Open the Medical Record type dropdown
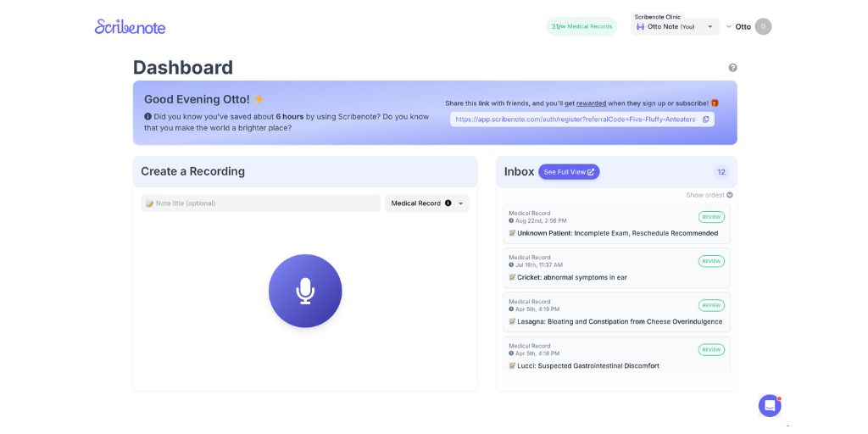The width and height of the screenshot is (868, 434). tap(461, 203)
